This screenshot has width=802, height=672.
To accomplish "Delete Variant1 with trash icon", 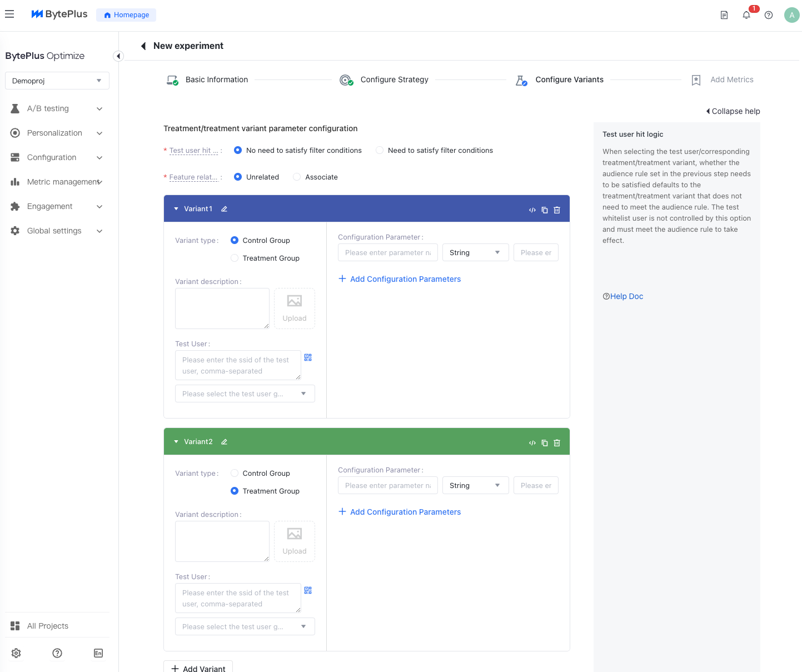I will 557,210.
